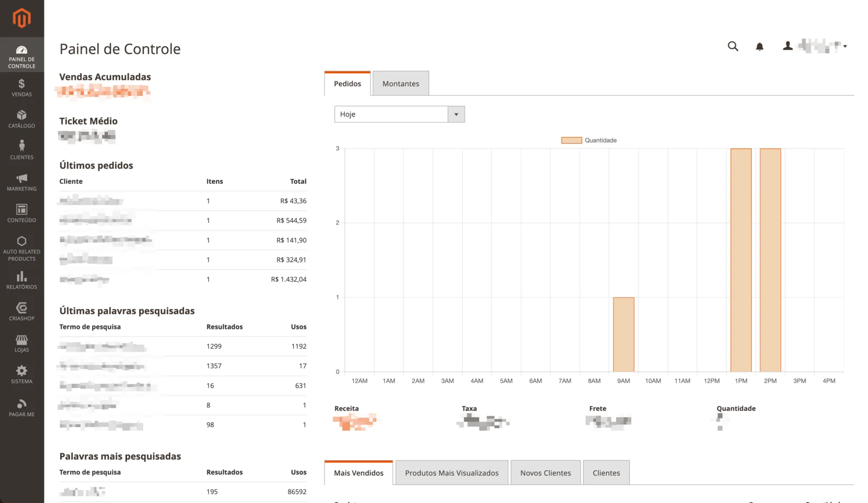Open the Sistema sidebar menu
Screen dimensions: 868x503
(22, 375)
